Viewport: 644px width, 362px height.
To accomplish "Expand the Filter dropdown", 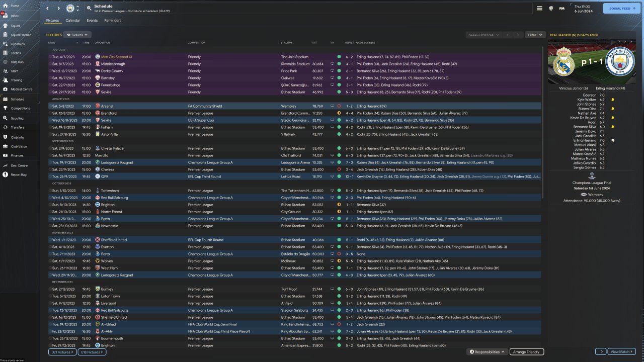I will 535,35.
